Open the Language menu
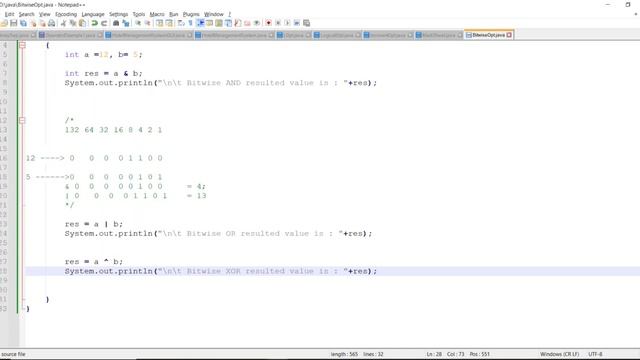Image resolution: width=640 pixels, height=360 pixels. click(x=93, y=14)
